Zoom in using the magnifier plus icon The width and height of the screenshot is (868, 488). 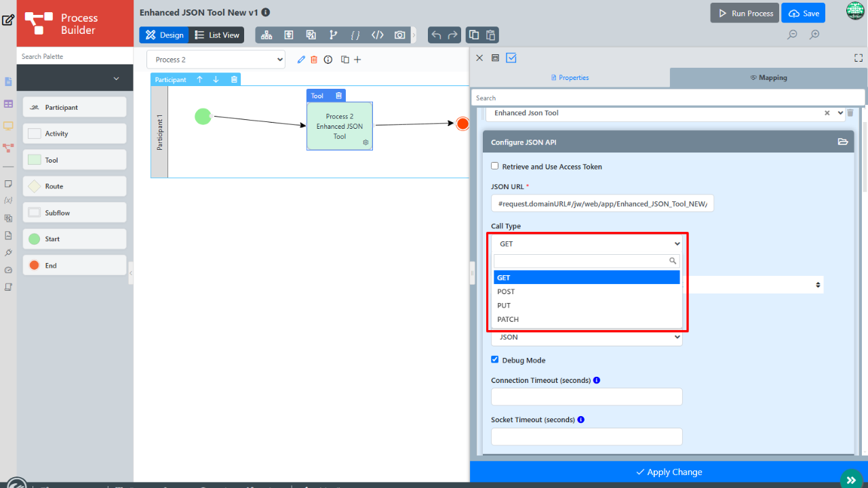pyautogui.click(x=814, y=35)
